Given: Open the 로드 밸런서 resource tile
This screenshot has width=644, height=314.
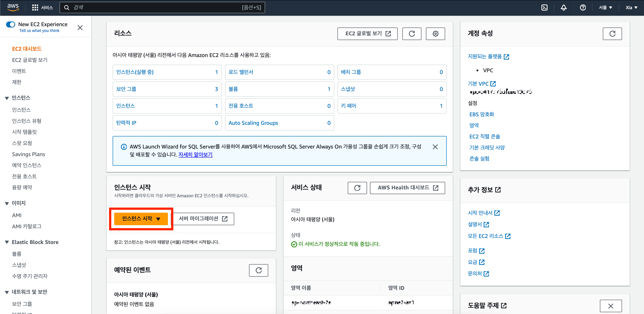Looking at the screenshot, I should tap(279, 72).
